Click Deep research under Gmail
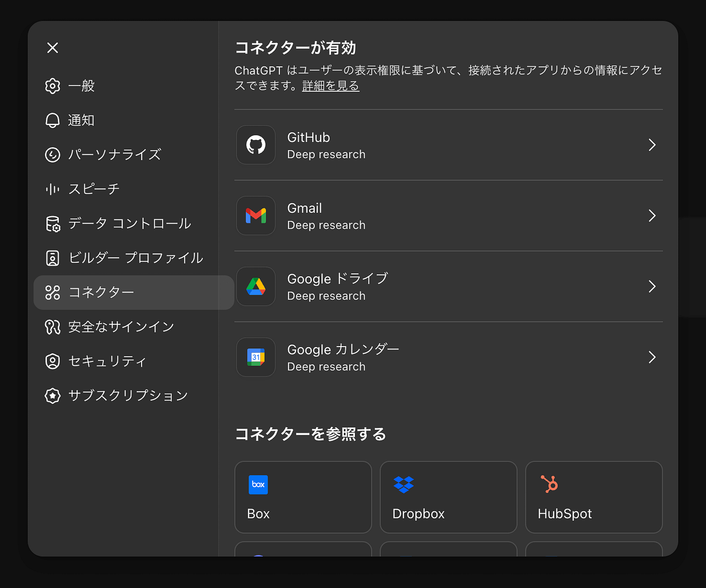 click(x=326, y=225)
